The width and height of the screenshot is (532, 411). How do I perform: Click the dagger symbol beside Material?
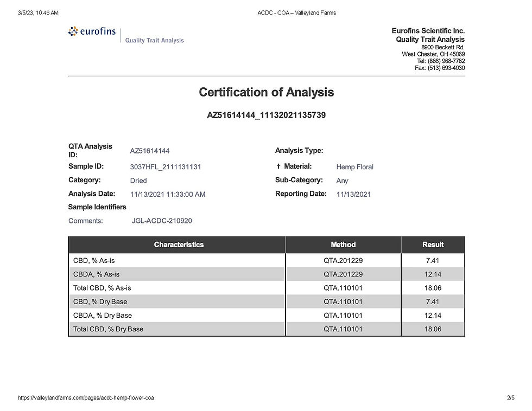[278, 166]
